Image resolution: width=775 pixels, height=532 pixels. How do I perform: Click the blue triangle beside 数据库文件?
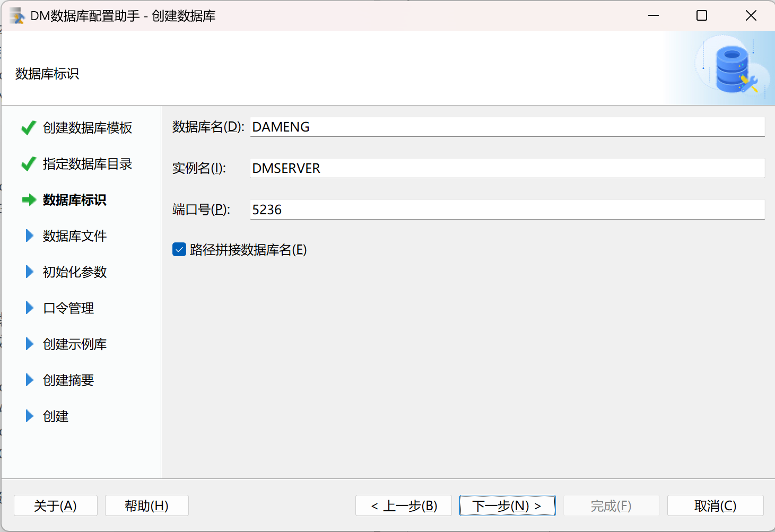click(30, 236)
